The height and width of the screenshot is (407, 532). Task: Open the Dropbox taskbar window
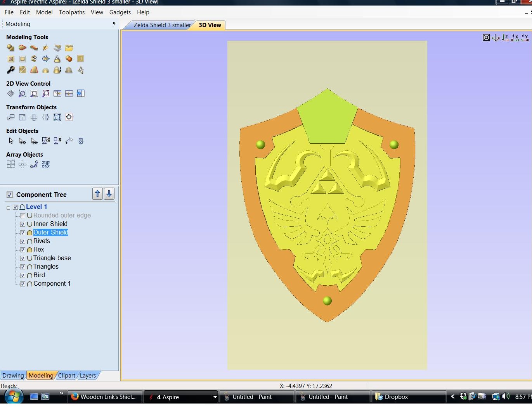pyautogui.click(x=409, y=397)
